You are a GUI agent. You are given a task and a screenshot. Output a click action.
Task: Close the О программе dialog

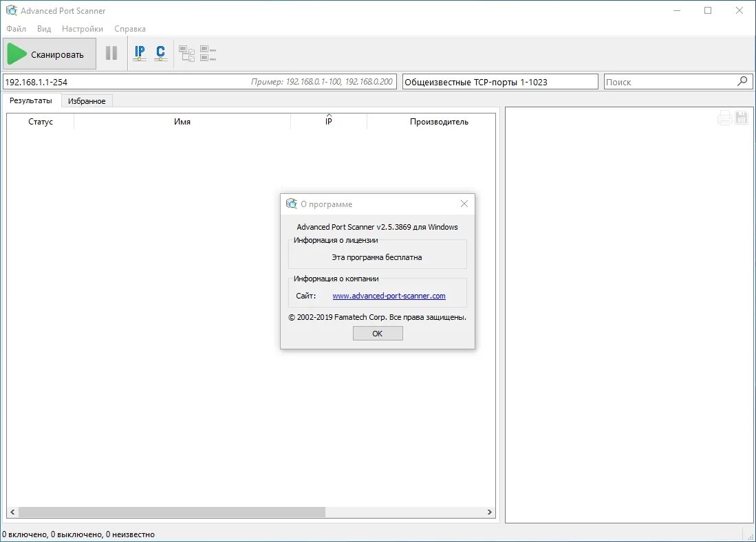pyautogui.click(x=464, y=204)
